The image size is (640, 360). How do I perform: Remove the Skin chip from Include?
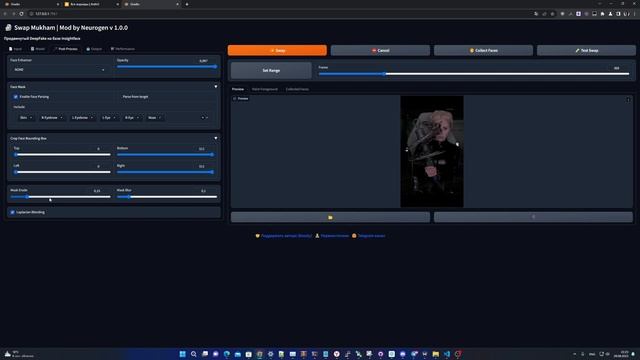click(31, 118)
